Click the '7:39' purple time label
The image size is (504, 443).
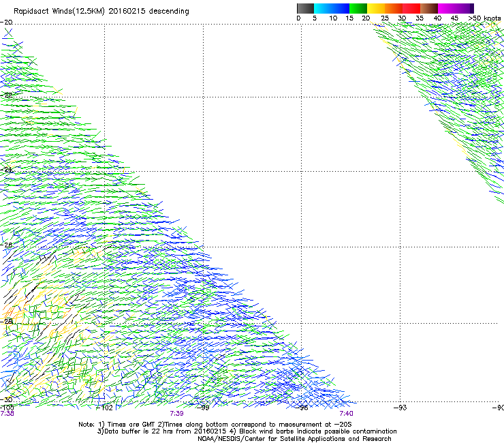point(177,414)
